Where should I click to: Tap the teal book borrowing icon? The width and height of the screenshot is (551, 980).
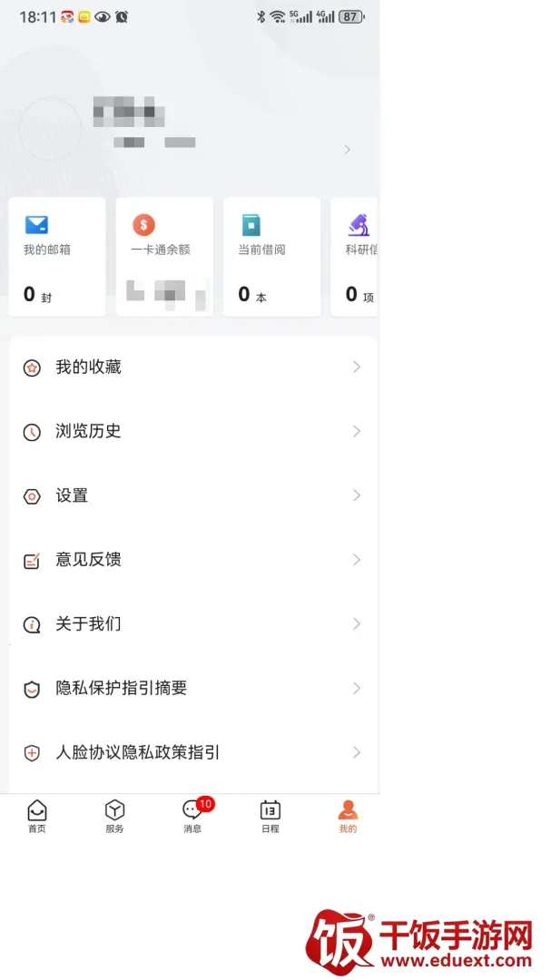[251, 224]
